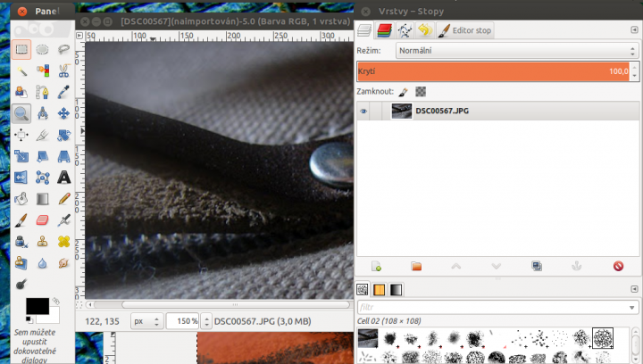This screenshot has height=364, width=643.
Task: Switch to the Undo History tab
Action: pyautogui.click(x=425, y=30)
